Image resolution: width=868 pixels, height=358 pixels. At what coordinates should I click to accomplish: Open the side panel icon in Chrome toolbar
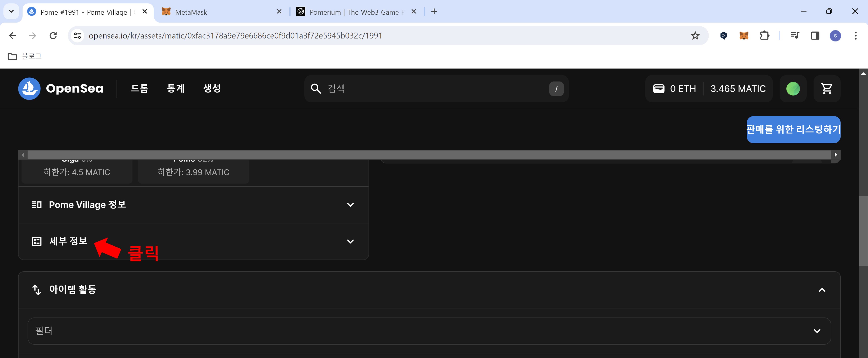tap(815, 35)
